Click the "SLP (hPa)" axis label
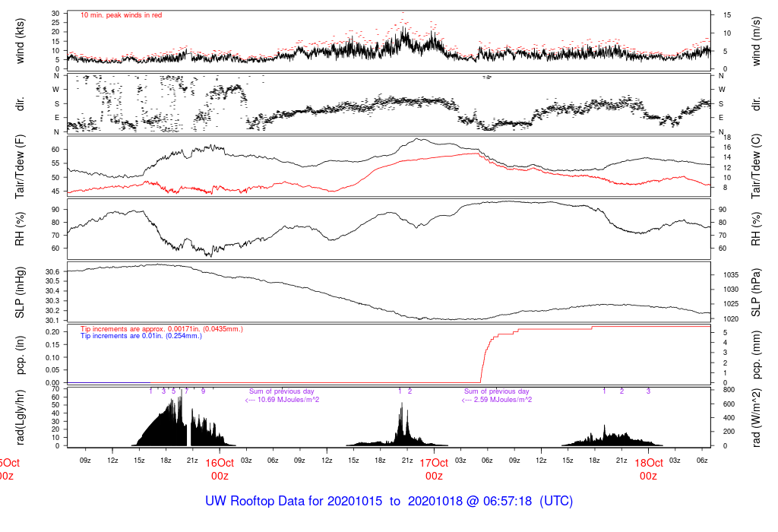Screen dimensions: 778x532 (x=756, y=293)
